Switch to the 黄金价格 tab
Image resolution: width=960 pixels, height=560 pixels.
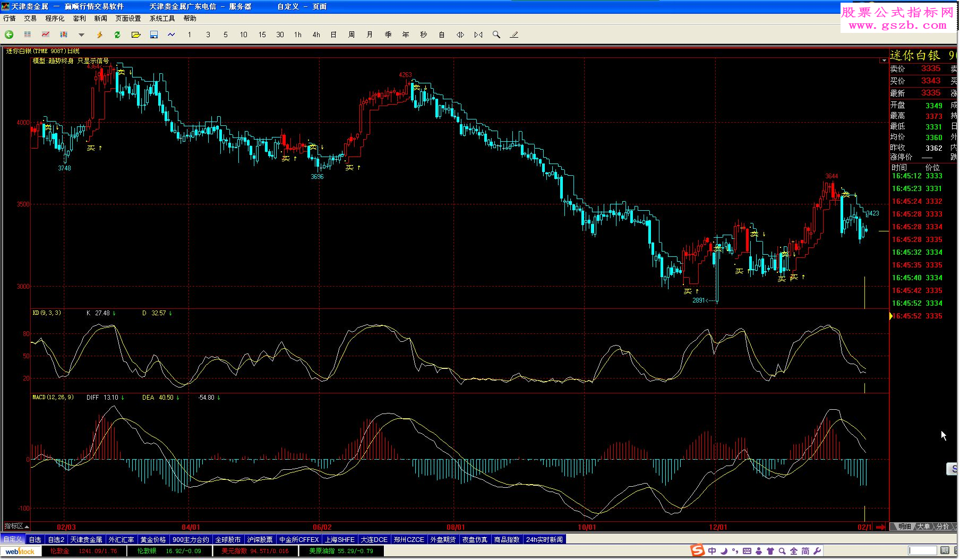coord(153,539)
